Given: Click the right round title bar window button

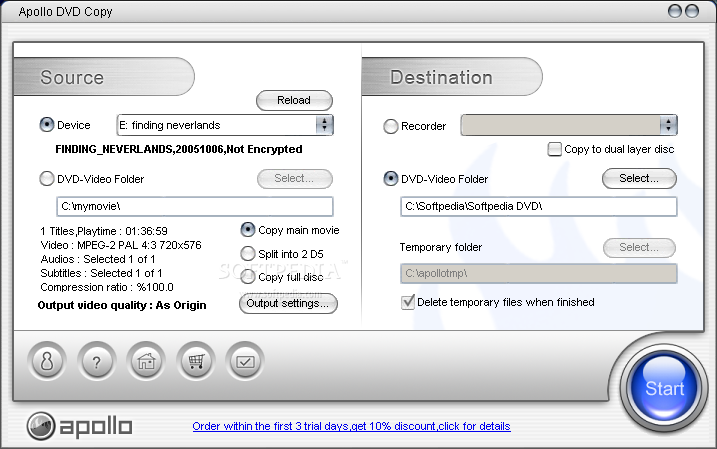Looking at the screenshot, I should pyautogui.click(x=692, y=11).
